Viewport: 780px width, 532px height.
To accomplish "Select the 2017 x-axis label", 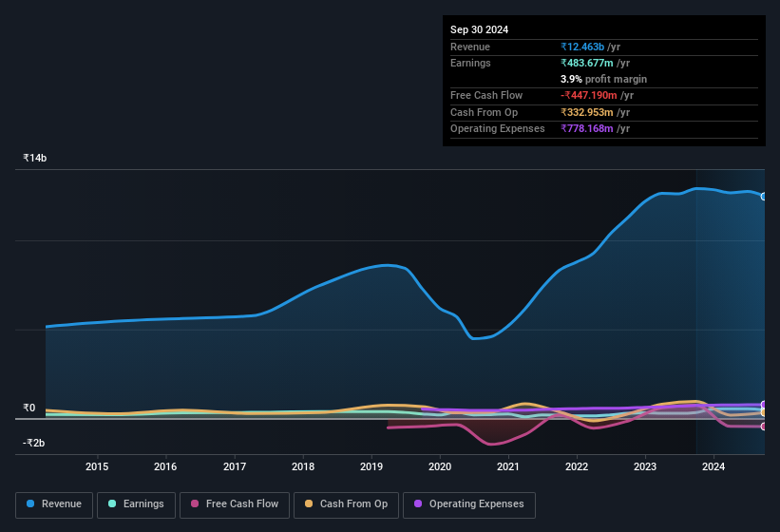I will pyautogui.click(x=235, y=466).
